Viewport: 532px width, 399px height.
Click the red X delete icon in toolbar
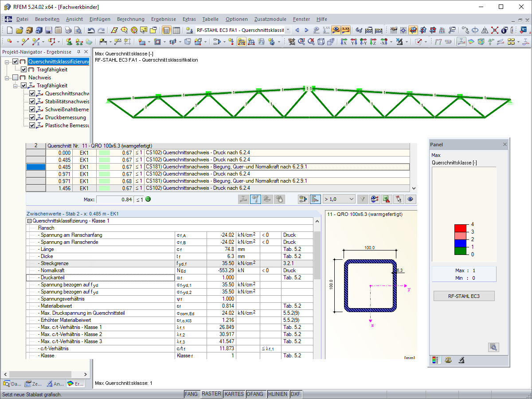pyautogui.click(x=494, y=30)
